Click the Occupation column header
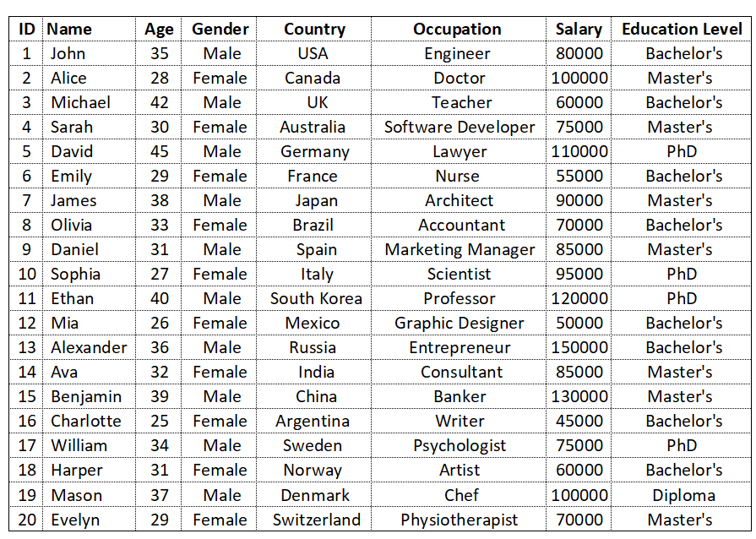756x539 pixels. [459, 29]
